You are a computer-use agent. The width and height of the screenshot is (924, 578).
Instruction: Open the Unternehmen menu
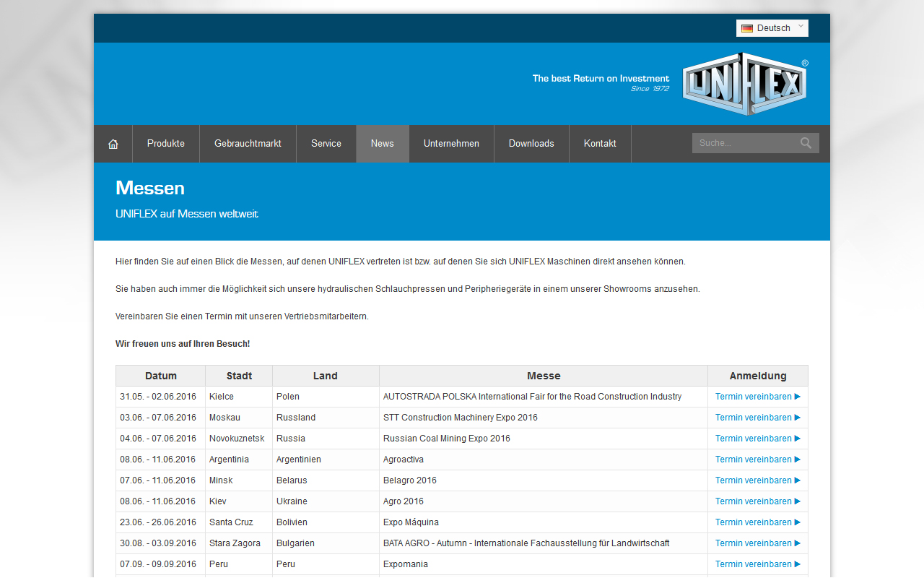(x=451, y=144)
